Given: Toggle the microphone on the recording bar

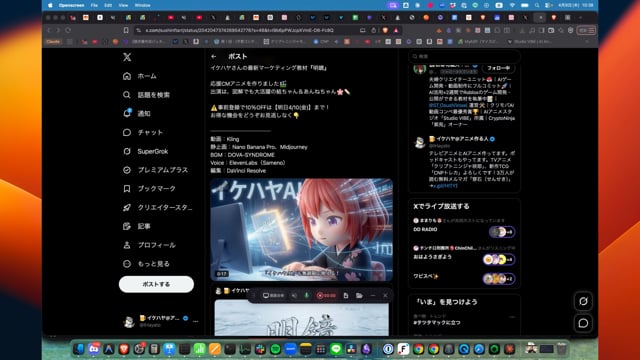Looking at the screenshot, I should tap(307, 296).
